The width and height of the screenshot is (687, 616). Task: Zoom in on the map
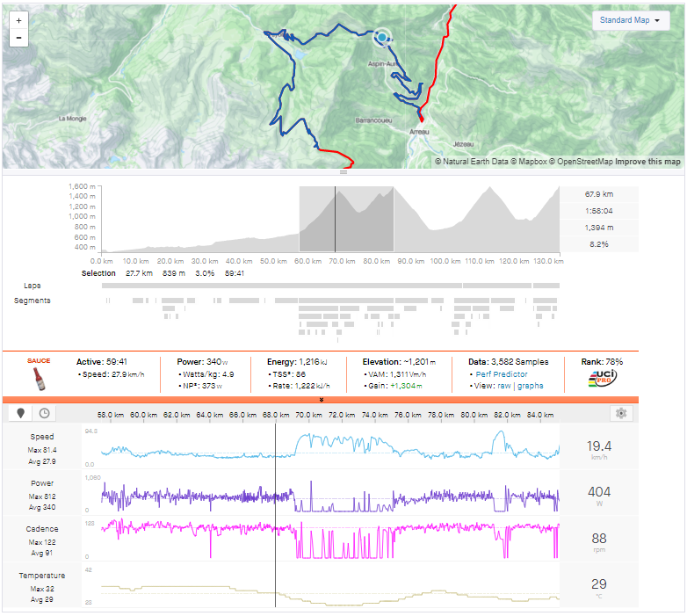click(x=18, y=19)
